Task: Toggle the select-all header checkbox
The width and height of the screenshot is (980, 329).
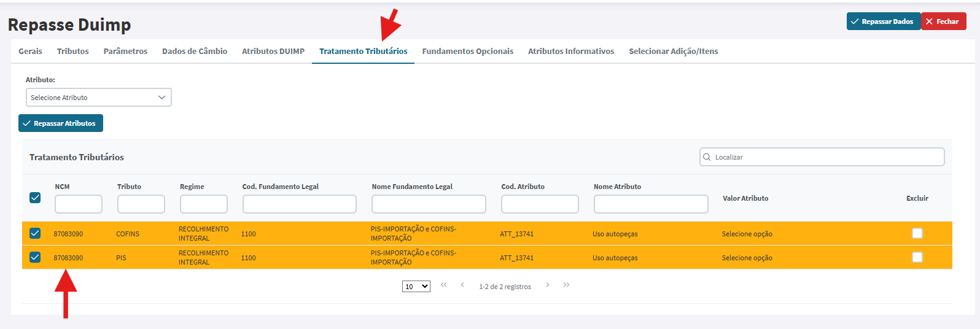Action: (x=35, y=198)
